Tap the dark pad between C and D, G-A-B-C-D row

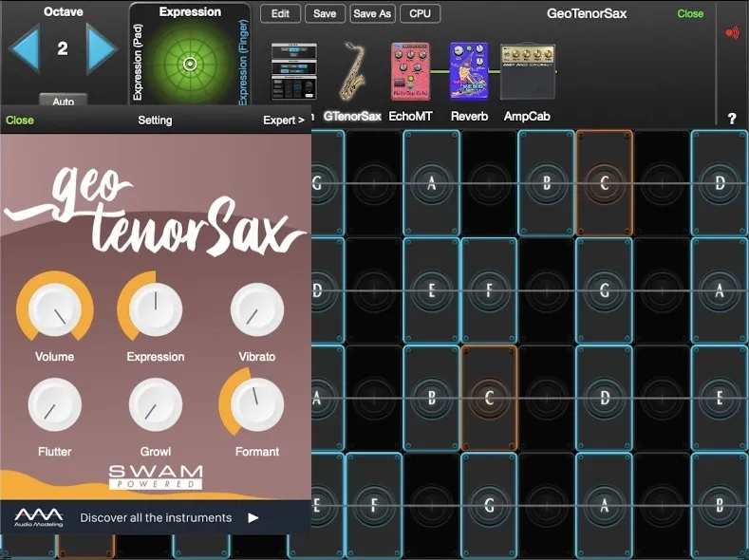click(662, 183)
